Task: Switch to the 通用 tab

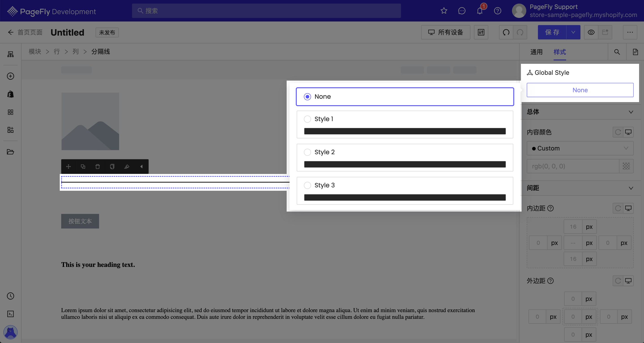Action: click(x=536, y=52)
